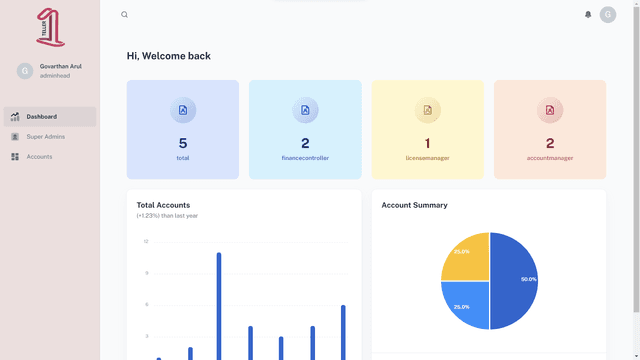The height and width of the screenshot is (360, 640).
Task: Click the icon in the total card
Action: (183, 110)
